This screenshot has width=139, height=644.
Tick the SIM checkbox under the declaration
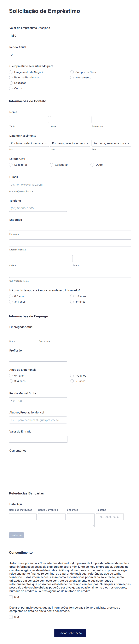[x=11, y=617]
